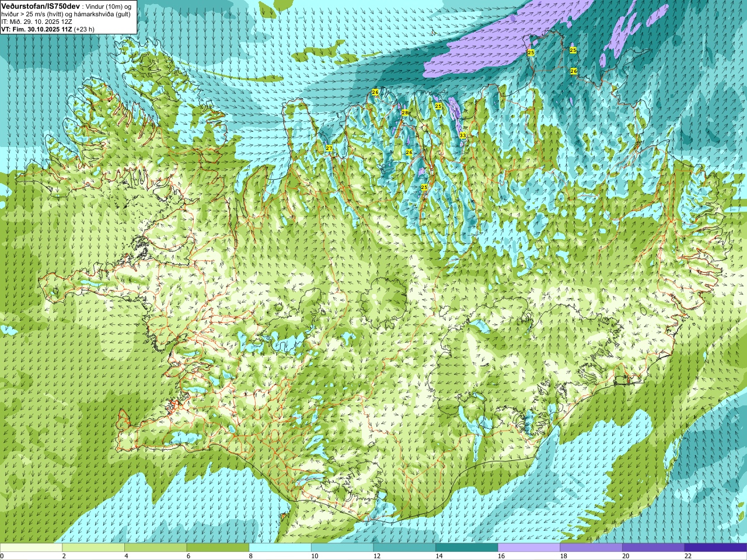
Task: Click the 4–6 m/s green legend swatch
Action: [x=155, y=548]
